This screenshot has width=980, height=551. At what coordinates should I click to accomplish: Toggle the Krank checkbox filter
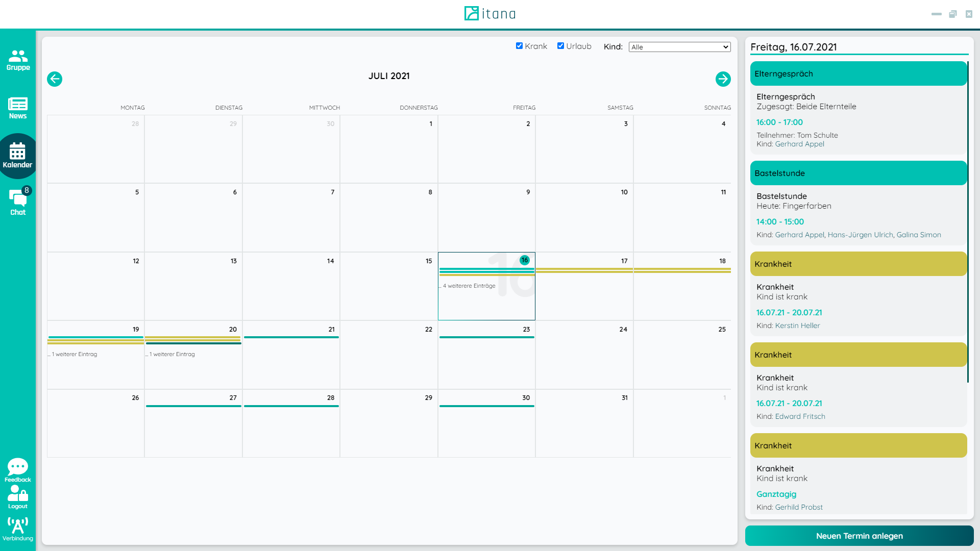point(519,46)
